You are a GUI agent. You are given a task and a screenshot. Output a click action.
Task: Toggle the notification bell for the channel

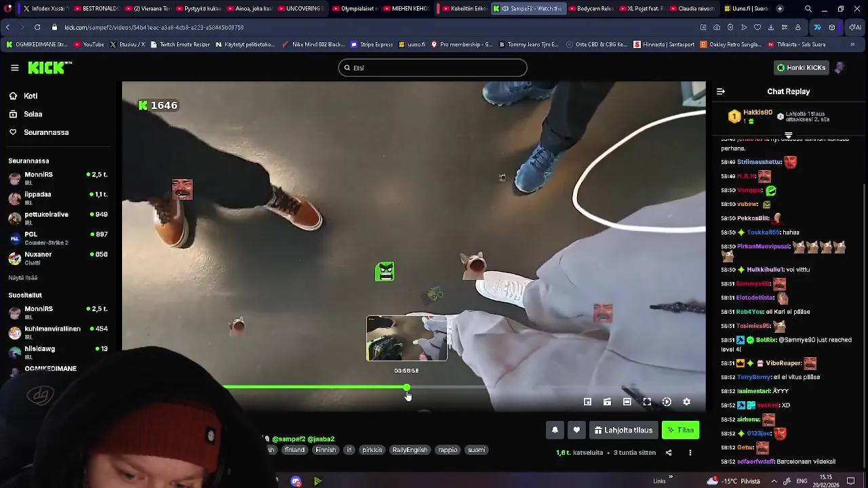tap(555, 430)
